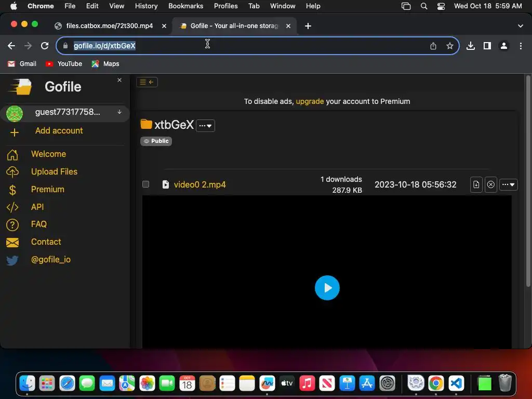This screenshot has height=399, width=532.
Task: Download video0 2.mp4 via the file download icon
Action: 476,184
